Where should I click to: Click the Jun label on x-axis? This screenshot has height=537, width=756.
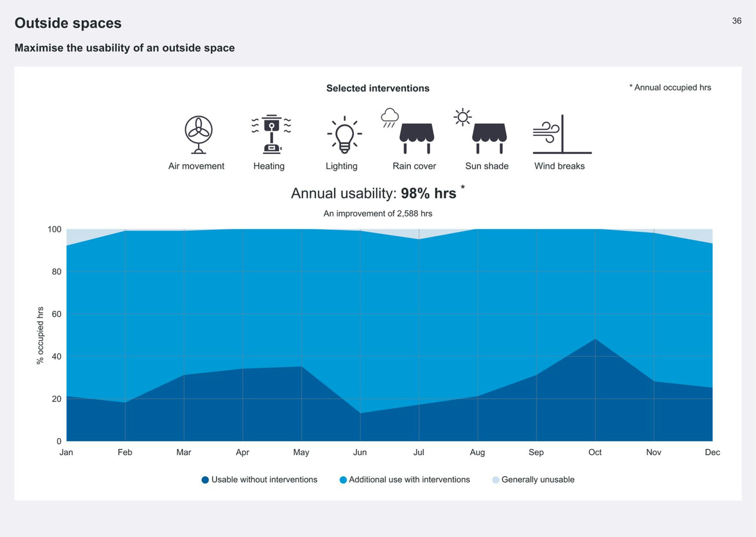[360, 452]
